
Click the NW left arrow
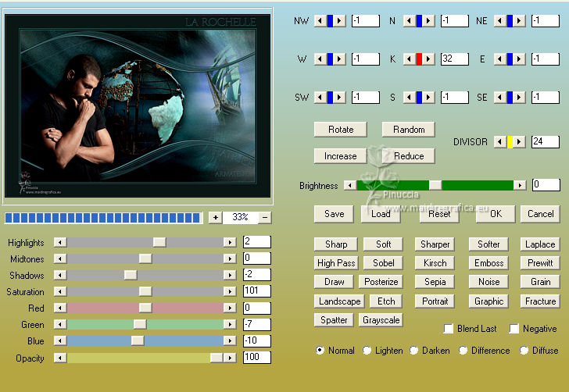coord(320,20)
